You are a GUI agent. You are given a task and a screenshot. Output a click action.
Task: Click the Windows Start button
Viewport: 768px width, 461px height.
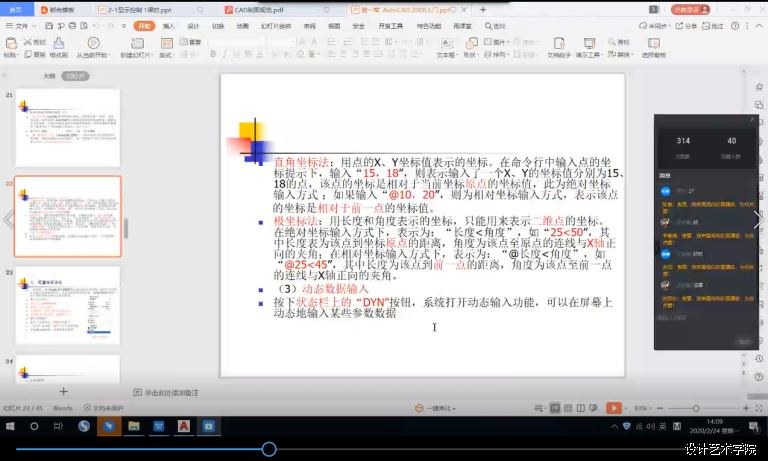pos(9,426)
